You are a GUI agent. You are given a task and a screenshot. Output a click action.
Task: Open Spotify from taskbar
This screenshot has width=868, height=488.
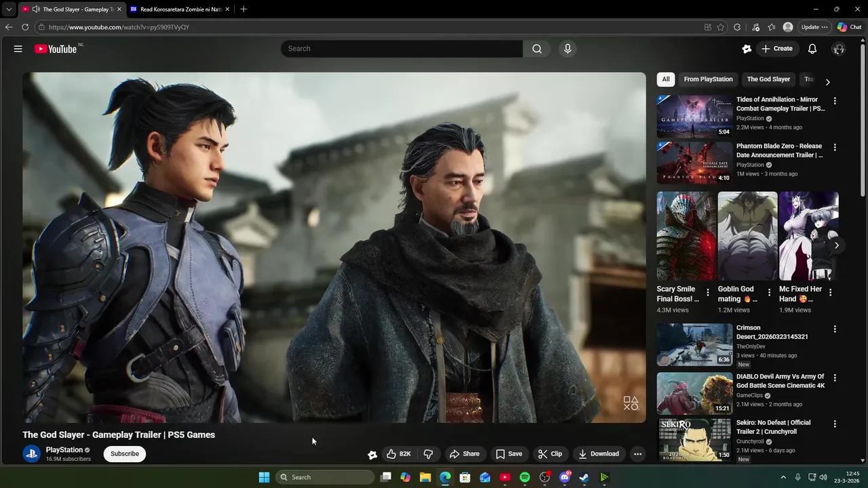(524, 477)
